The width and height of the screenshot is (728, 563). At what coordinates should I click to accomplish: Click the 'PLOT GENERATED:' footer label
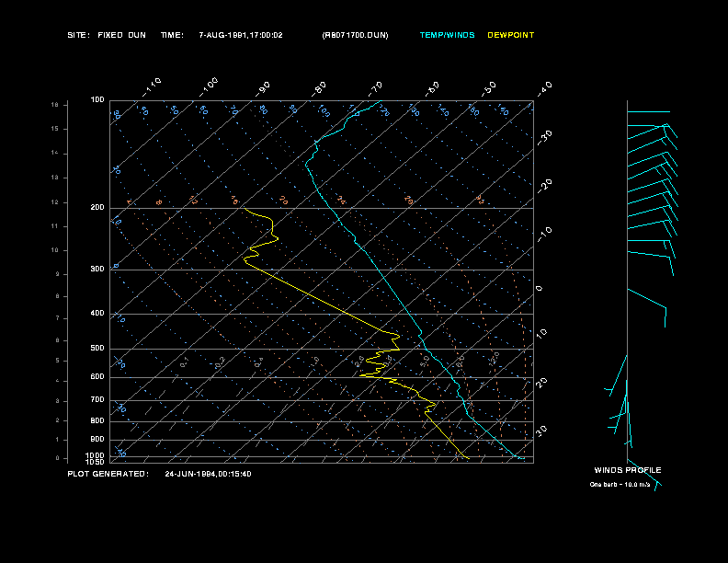click(x=108, y=474)
